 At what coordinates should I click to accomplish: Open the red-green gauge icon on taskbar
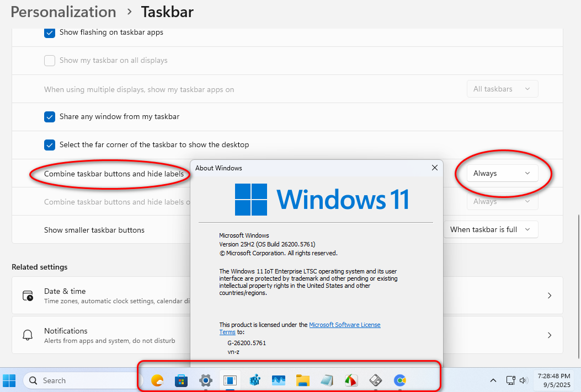tap(351, 380)
